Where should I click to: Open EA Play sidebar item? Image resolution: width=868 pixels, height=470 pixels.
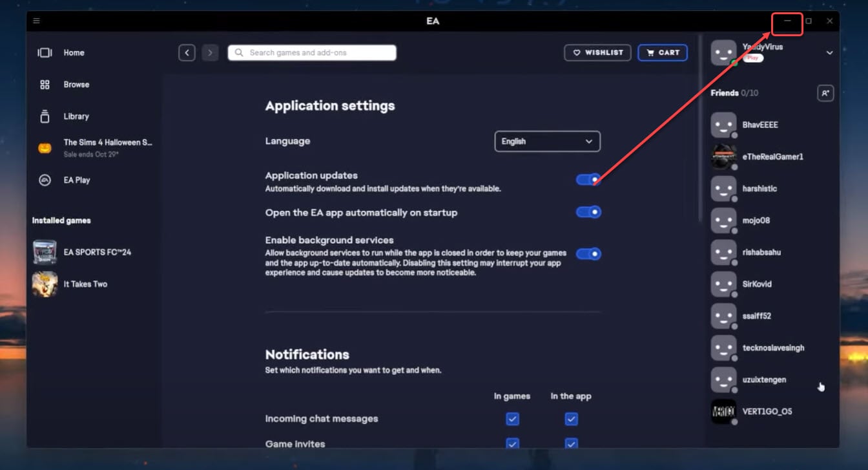(x=77, y=180)
